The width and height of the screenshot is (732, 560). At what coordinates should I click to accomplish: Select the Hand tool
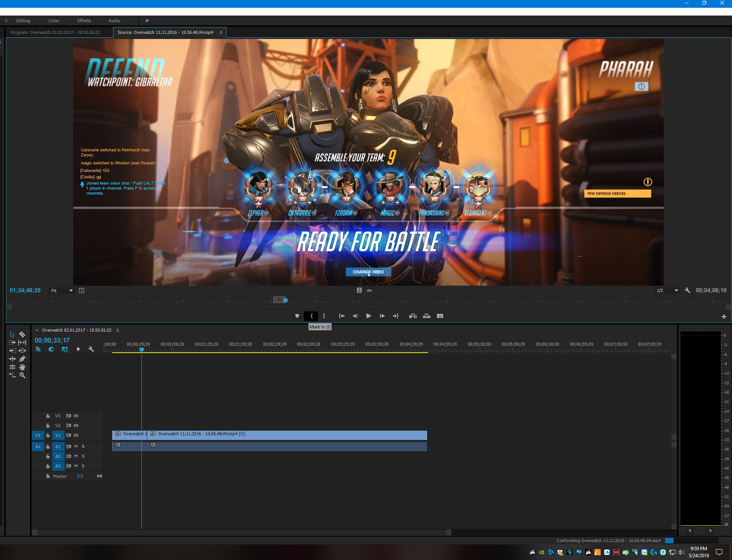[x=22, y=367]
